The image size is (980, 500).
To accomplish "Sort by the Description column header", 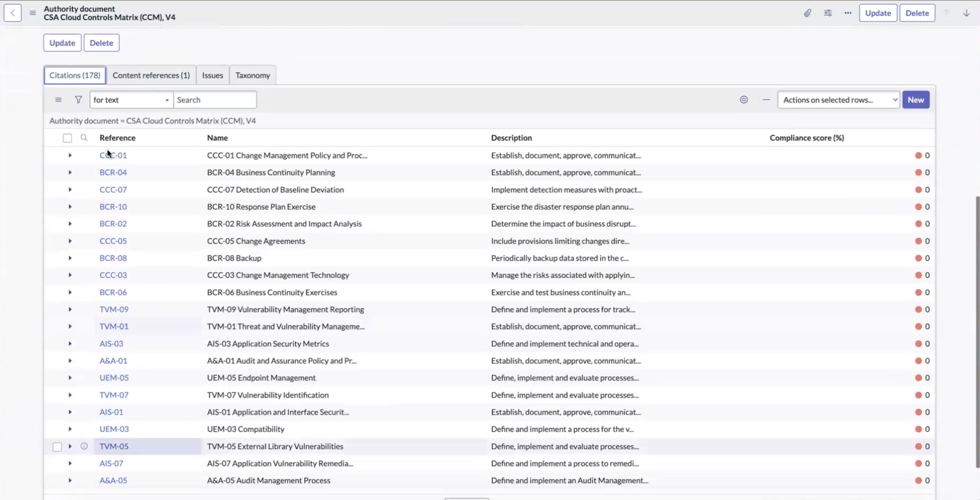I will (511, 138).
